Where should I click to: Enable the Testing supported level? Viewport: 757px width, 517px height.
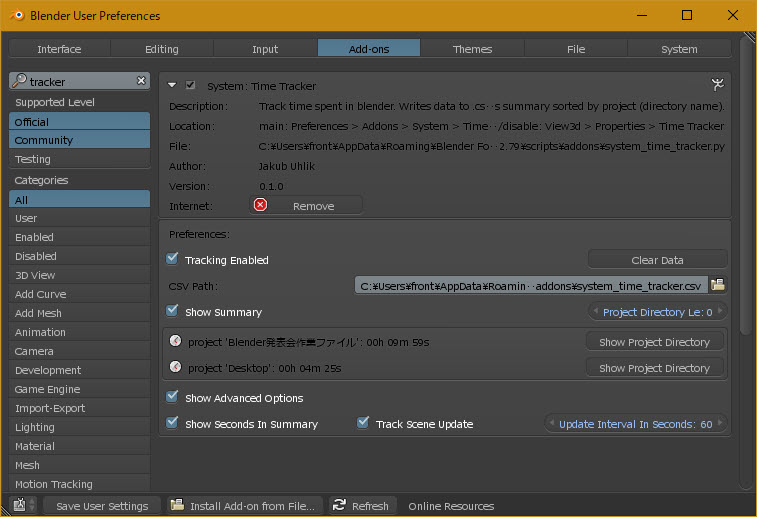(x=80, y=159)
